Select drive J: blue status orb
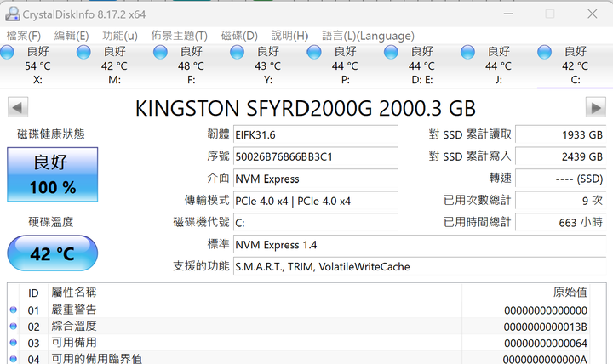Screen dimensions: 613x364 pyautogui.click(x=467, y=52)
